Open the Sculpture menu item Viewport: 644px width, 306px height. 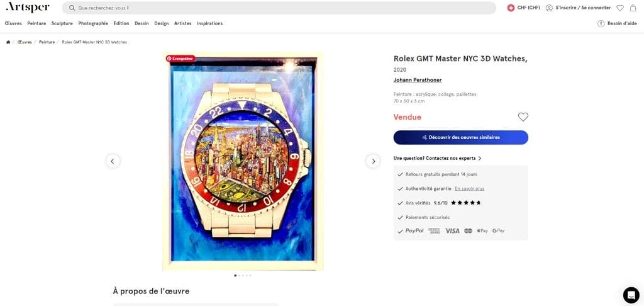(x=62, y=23)
